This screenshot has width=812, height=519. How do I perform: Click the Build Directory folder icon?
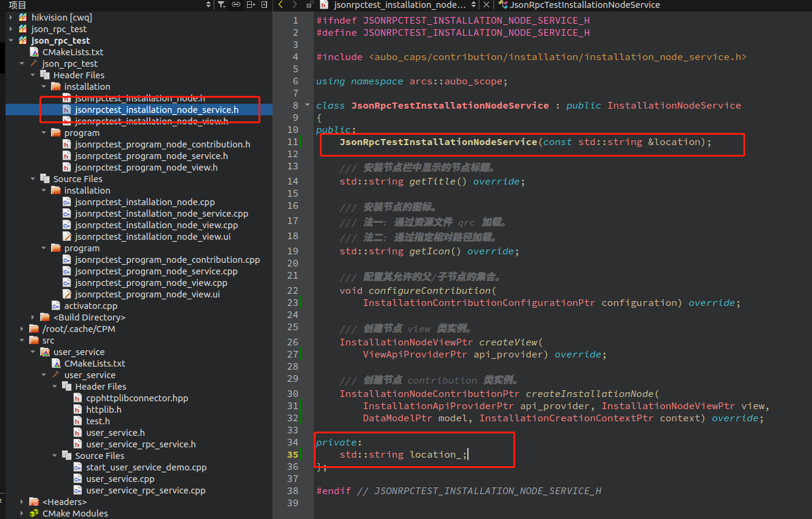point(45,317)
